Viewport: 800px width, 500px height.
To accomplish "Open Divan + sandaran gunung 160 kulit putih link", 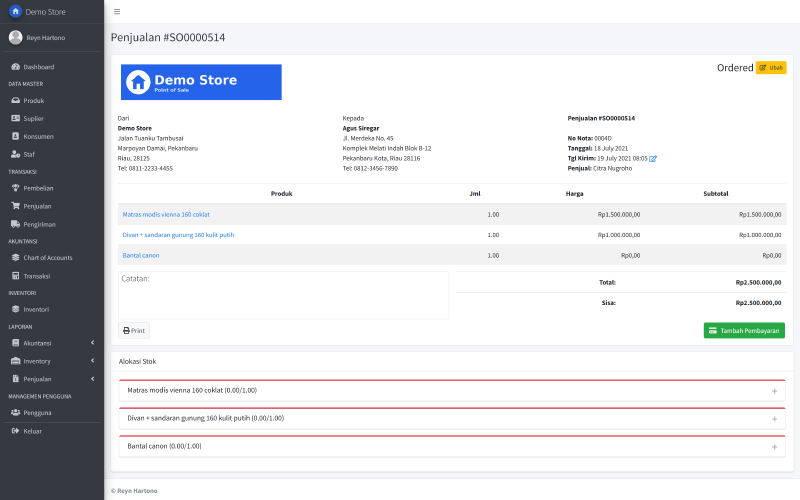I will [178, 235].
